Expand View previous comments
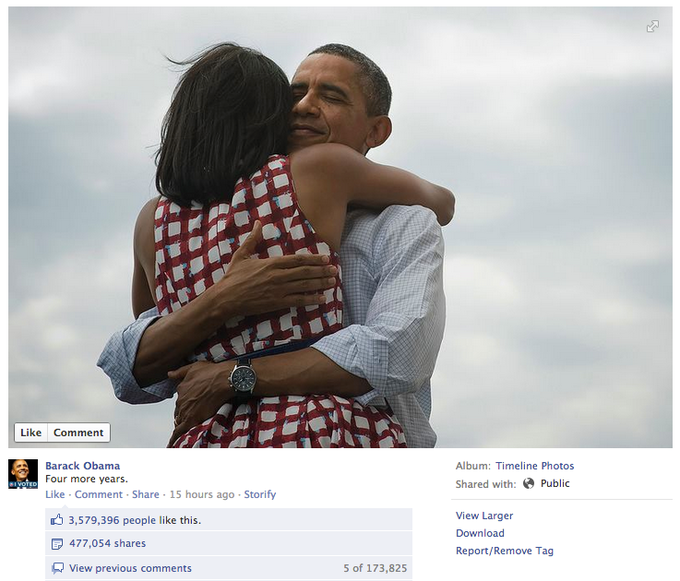This screenshot has width=680, height=581. pos(130,568)
